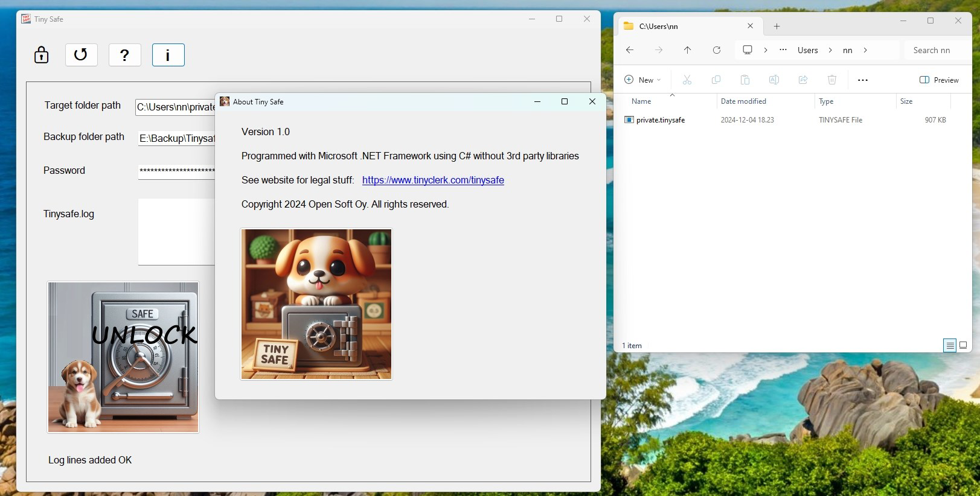980x496 pixels.
Task: Switch to details view in status bar
Action: tap(950, 346)
